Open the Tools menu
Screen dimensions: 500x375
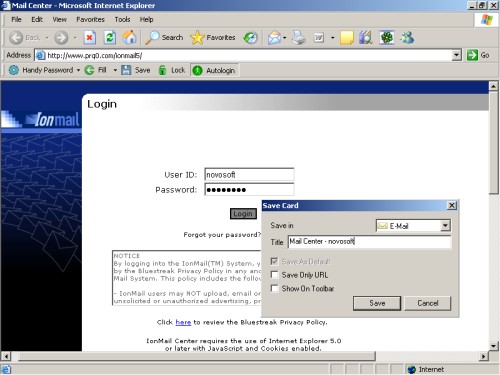(122, 20)
